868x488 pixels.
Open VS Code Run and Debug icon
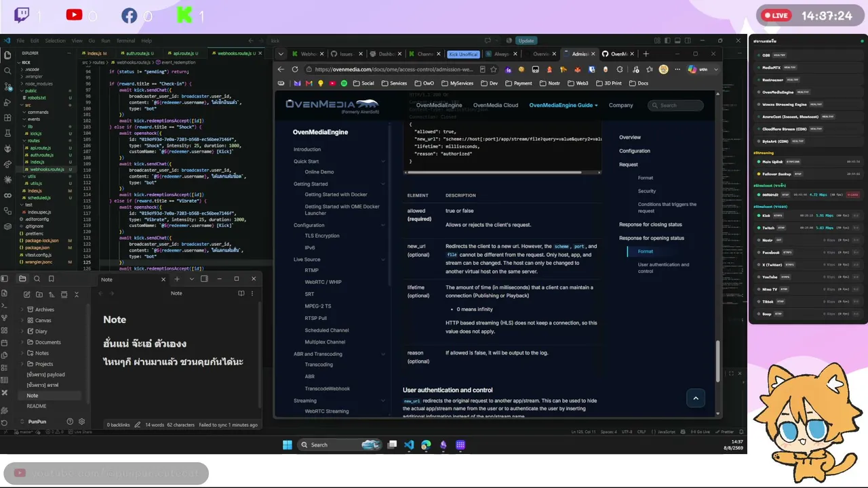click(x=7, y=102)
